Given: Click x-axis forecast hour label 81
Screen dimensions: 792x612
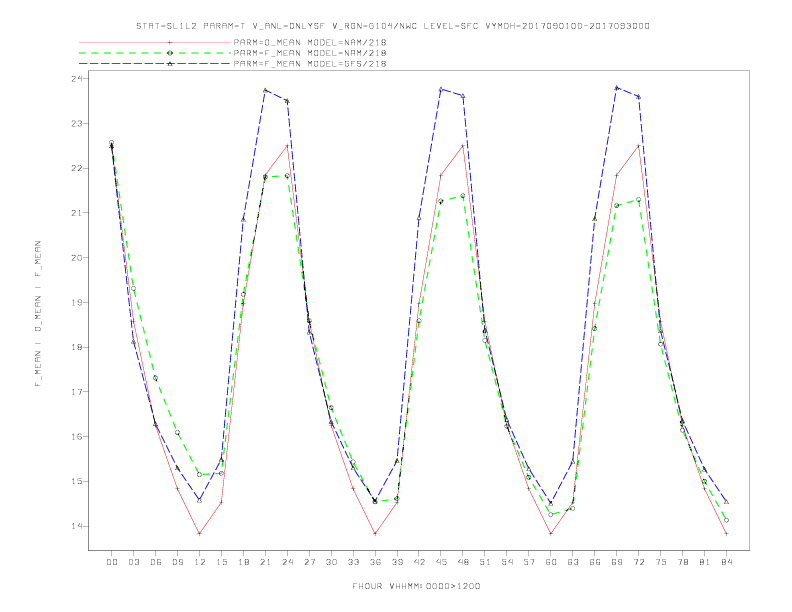Looking at the screenshot, I should [x=705, y=562].
